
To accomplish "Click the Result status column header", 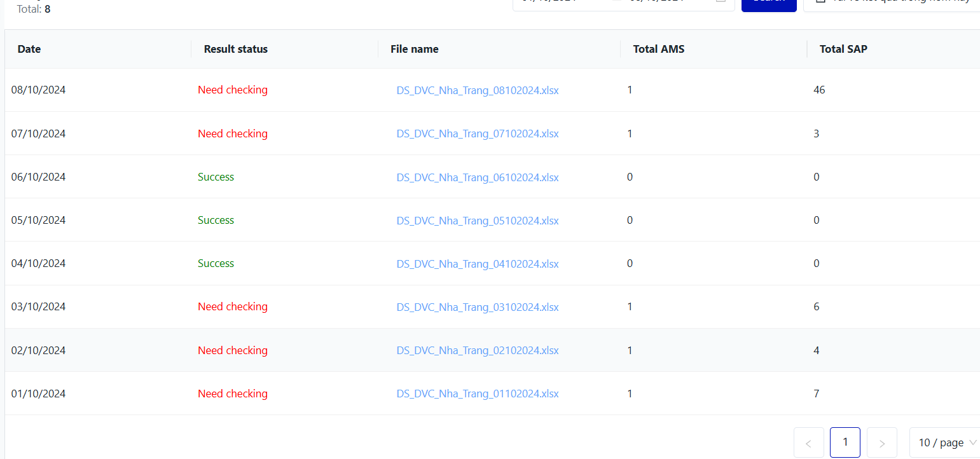I will (x=236, y=49).
